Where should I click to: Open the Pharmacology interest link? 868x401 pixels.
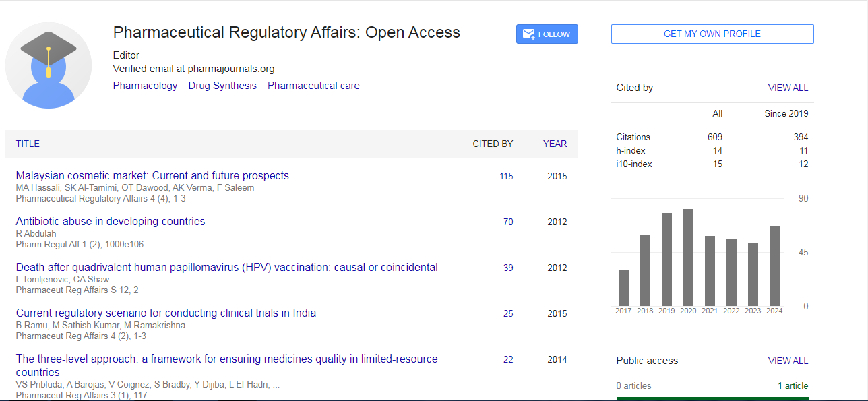click(x=145, y=86)
